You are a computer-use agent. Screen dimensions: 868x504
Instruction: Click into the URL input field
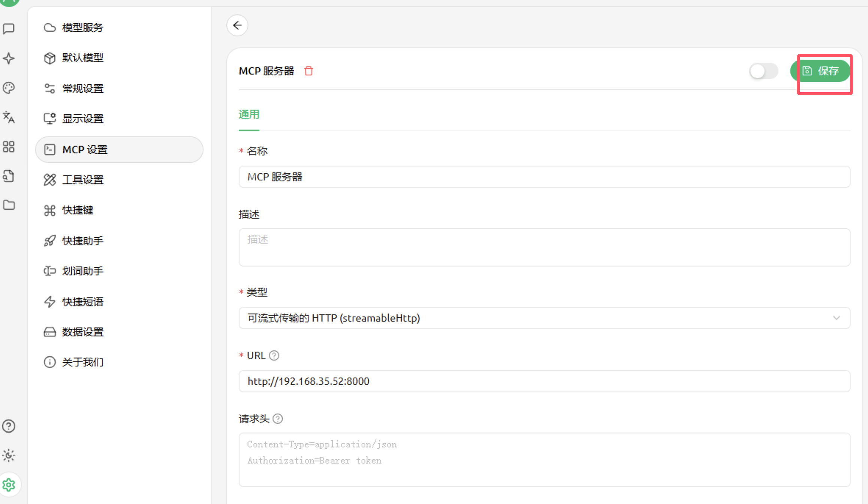(543, 381)
